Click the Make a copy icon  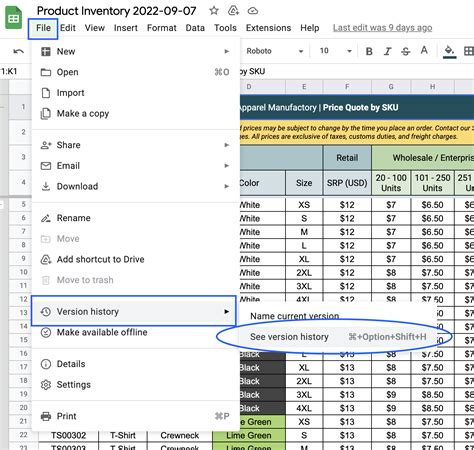tap(46, 114)
